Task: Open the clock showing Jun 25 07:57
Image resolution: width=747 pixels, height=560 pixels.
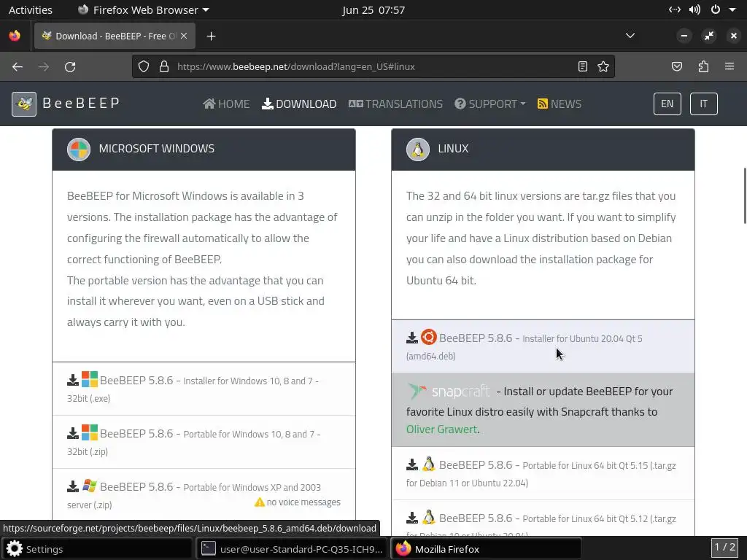Action: (373, 10)
